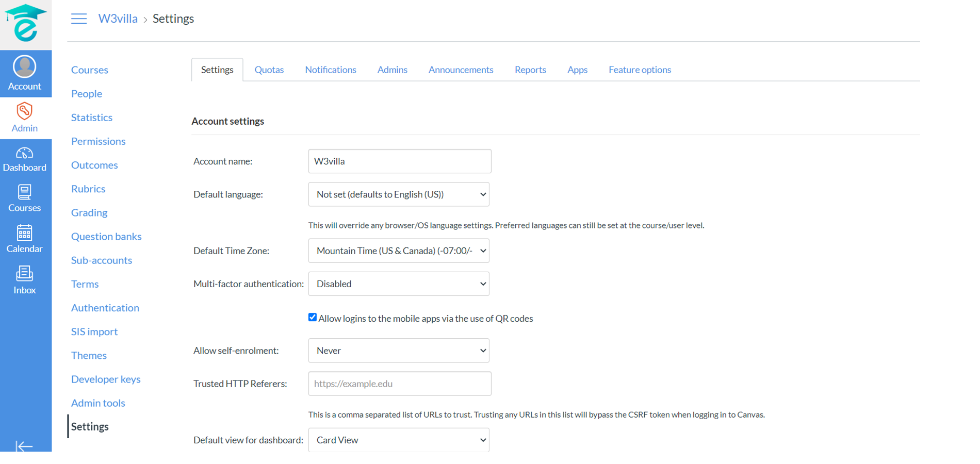Uncheck Allow logins via QR codes
The height and width of the screenshot is (464, 980).
(x=313, y=318)
